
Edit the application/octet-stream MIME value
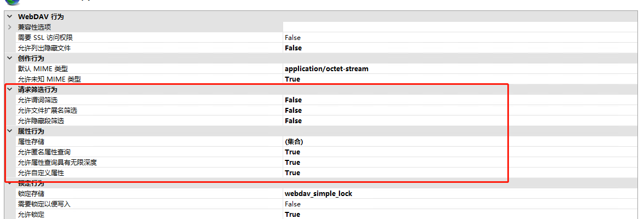326,69
